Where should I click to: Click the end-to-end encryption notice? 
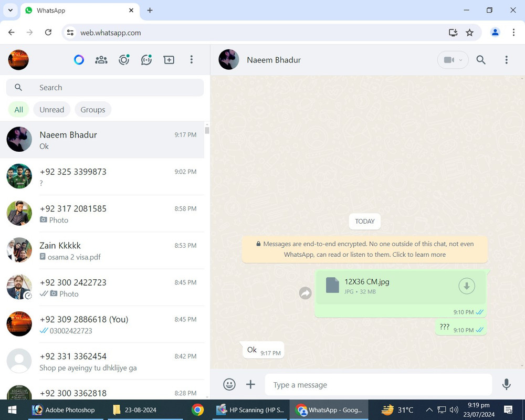coord(365,249)
